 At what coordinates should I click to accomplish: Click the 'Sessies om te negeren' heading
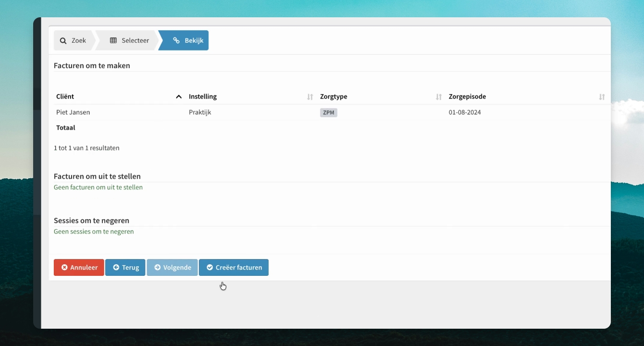pos(91,221)
